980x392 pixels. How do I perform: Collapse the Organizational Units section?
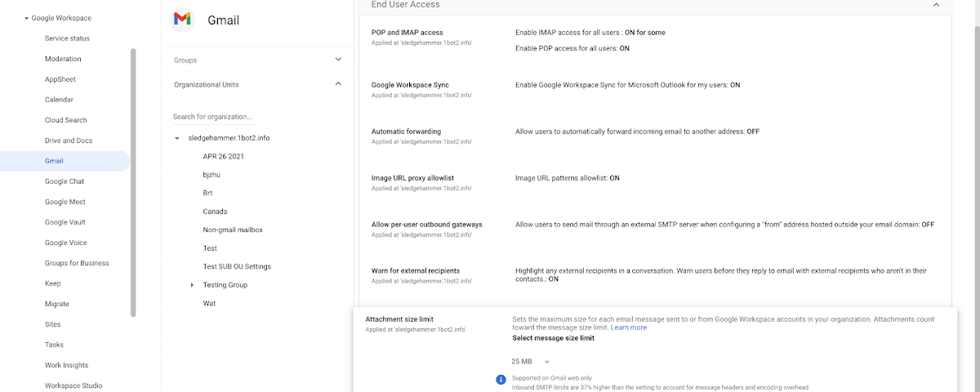click(x=338, y=84)
